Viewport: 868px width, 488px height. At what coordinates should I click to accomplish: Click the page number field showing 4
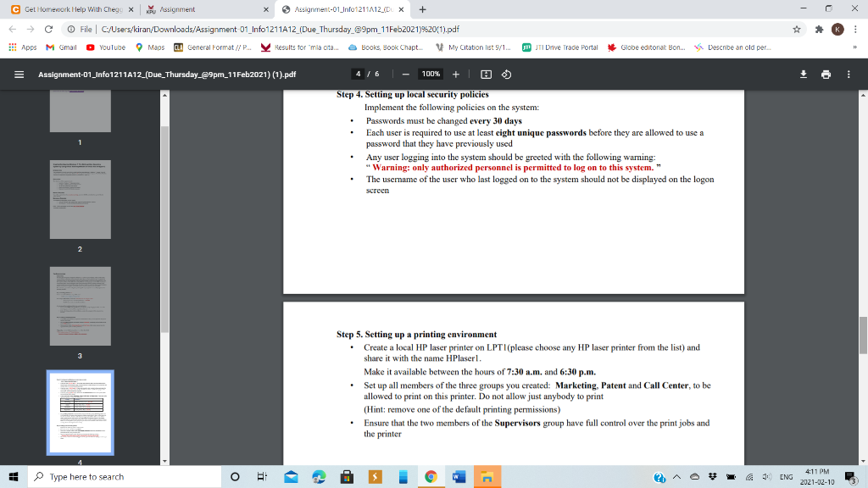point(359,75)
